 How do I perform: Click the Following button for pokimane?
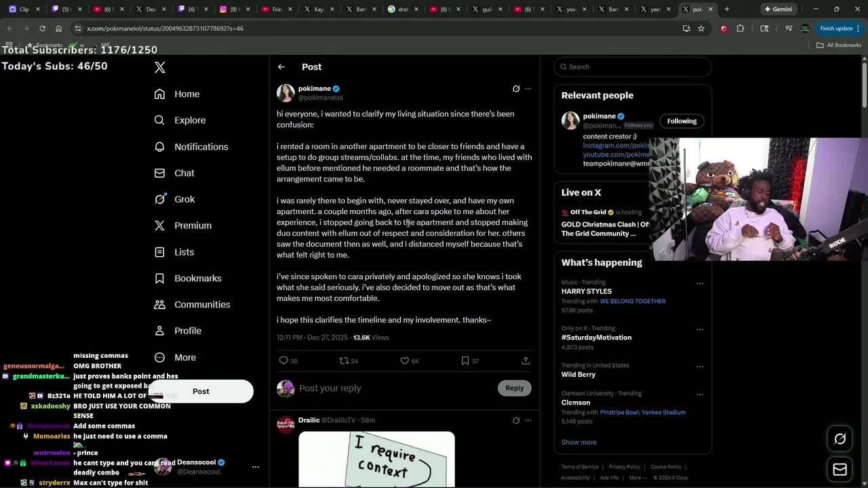coord(682,121)
